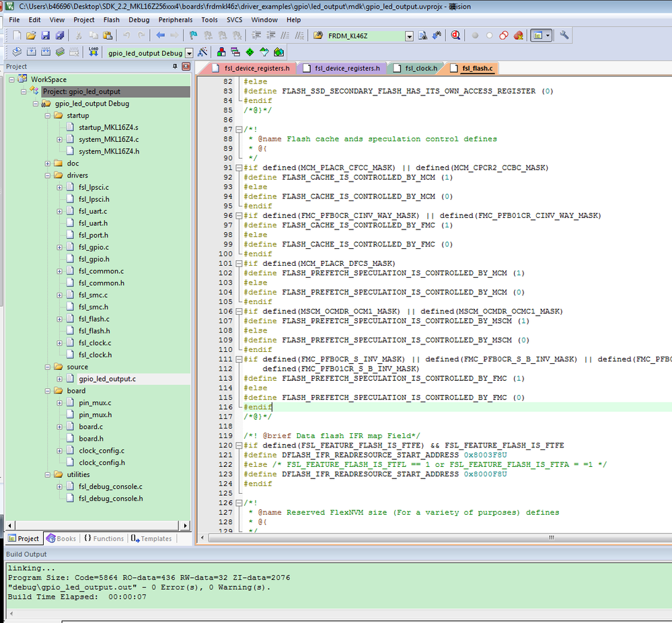Open the FRDM_KL46Z find combo box dropdown
Screen dimensions: 672x623
tap(409, 36)
